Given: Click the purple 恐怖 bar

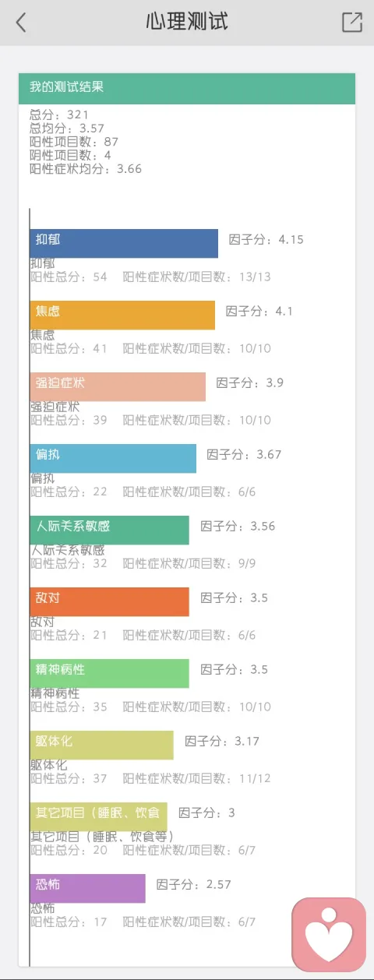Looking at the screenshot, I should [x=87, y=888].
